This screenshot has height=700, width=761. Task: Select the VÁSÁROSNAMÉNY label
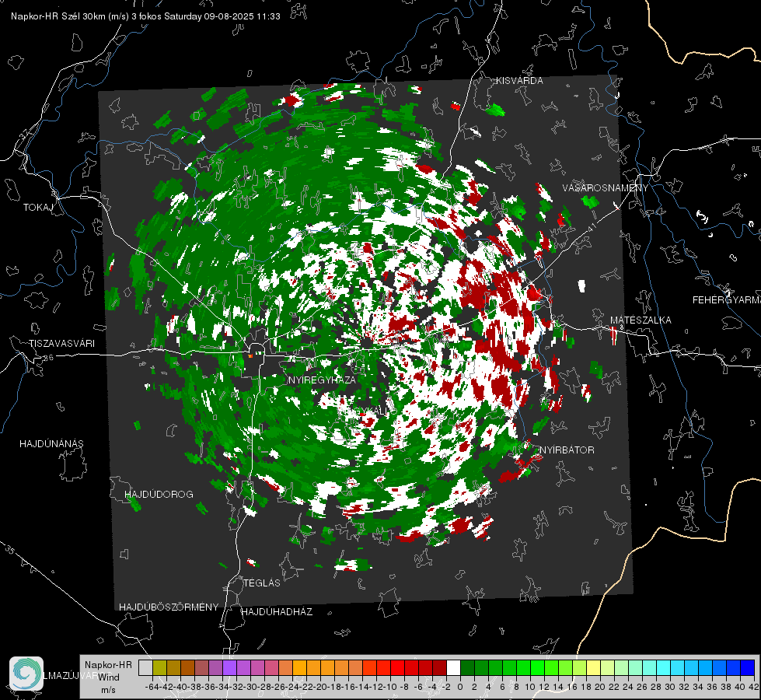click(x=606, y=188)
